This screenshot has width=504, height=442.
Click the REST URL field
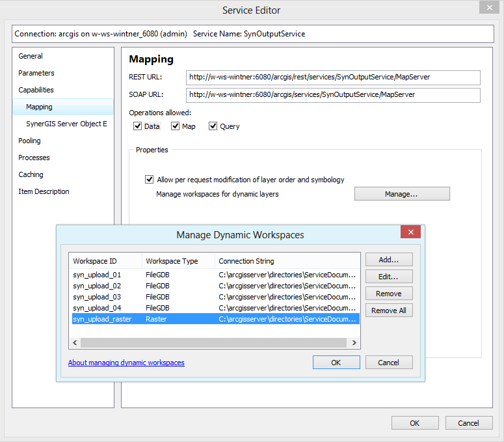(x=333, y=77)
